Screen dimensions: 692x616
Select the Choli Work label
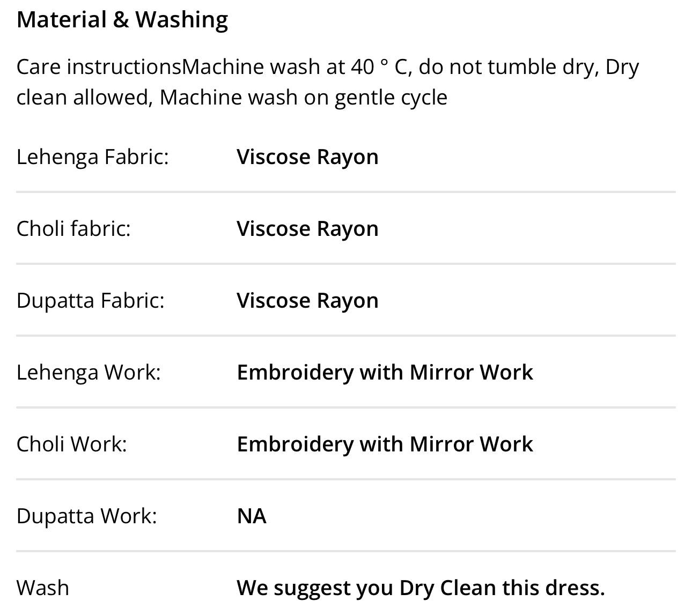pyautogui.click(x=71, y=444)
